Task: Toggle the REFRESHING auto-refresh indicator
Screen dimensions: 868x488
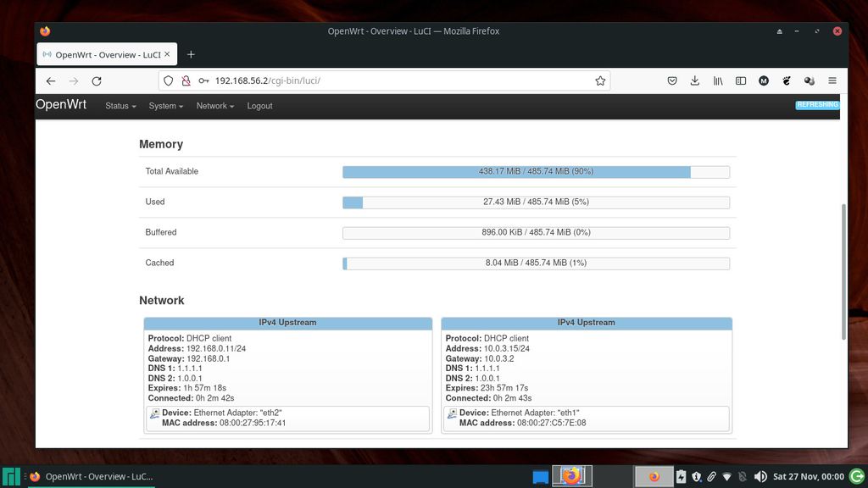Action: 816,104
